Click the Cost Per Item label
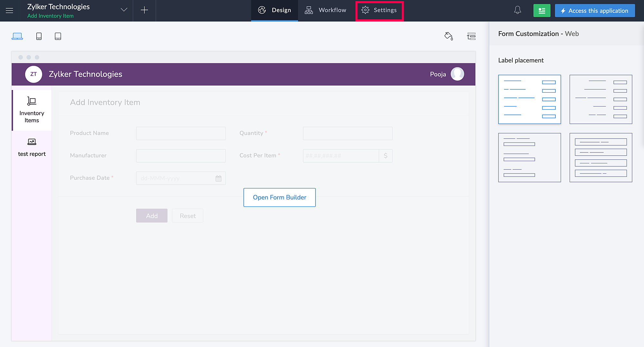This screenshot has width=644, height=347. pyautogui.click(x=258, y=155)
